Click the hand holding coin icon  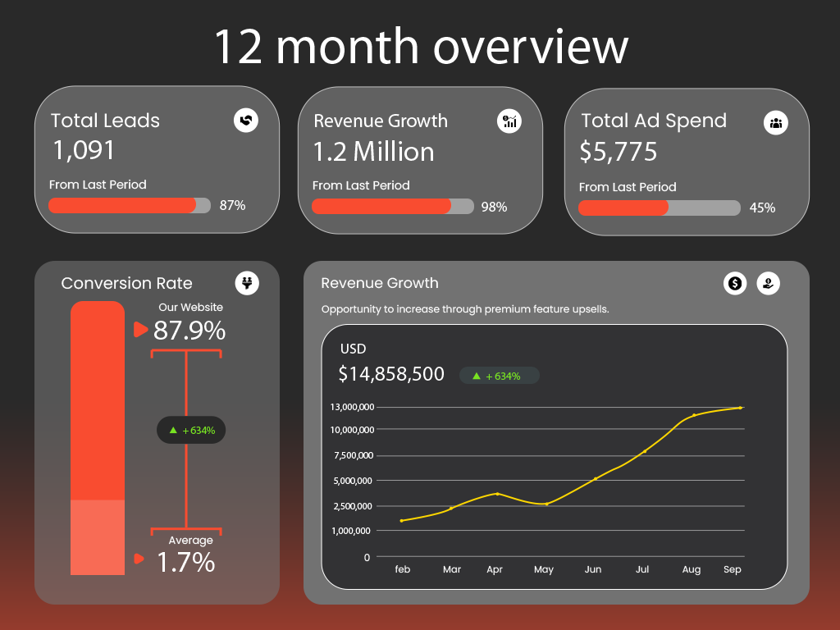(768, 283)
